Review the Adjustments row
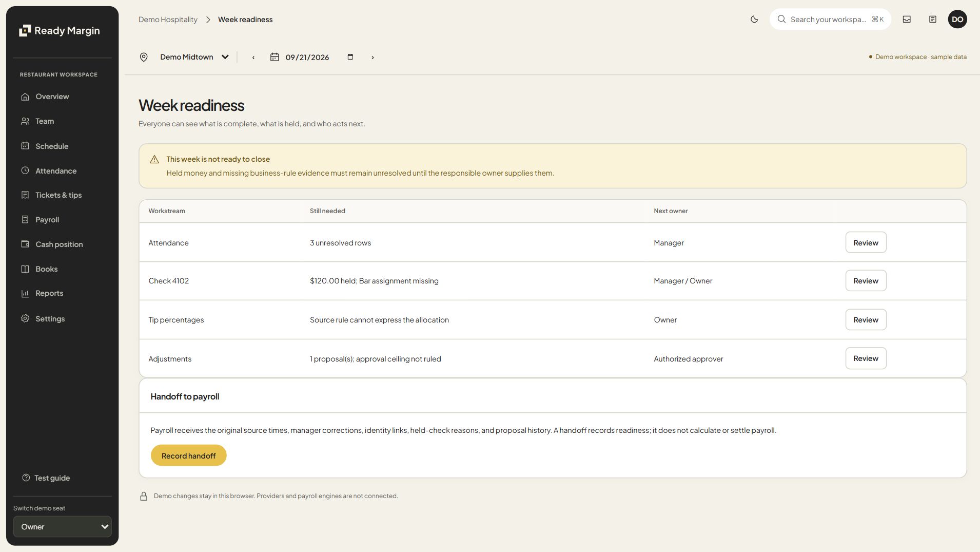Screen dimensions: 980x552 (866, 358)
